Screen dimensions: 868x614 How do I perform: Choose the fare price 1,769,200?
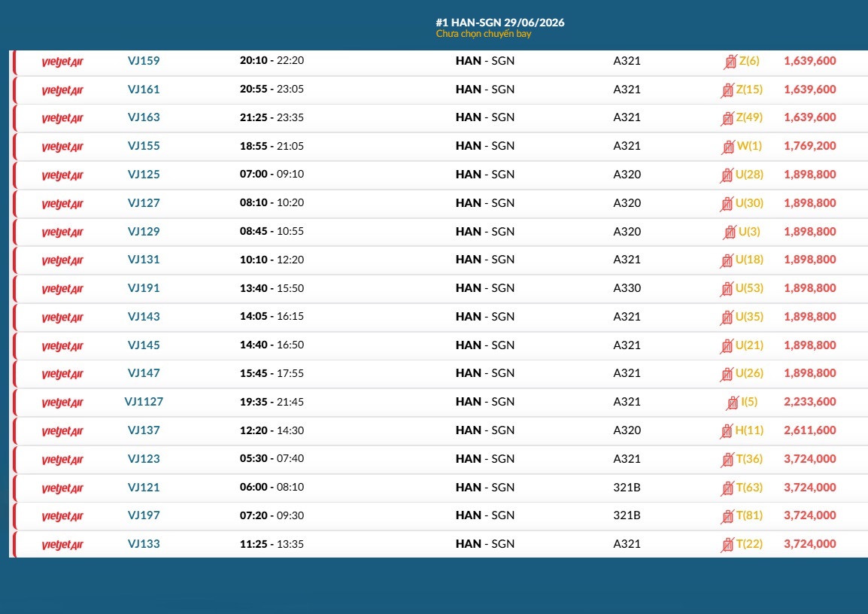tap(810, 146)
